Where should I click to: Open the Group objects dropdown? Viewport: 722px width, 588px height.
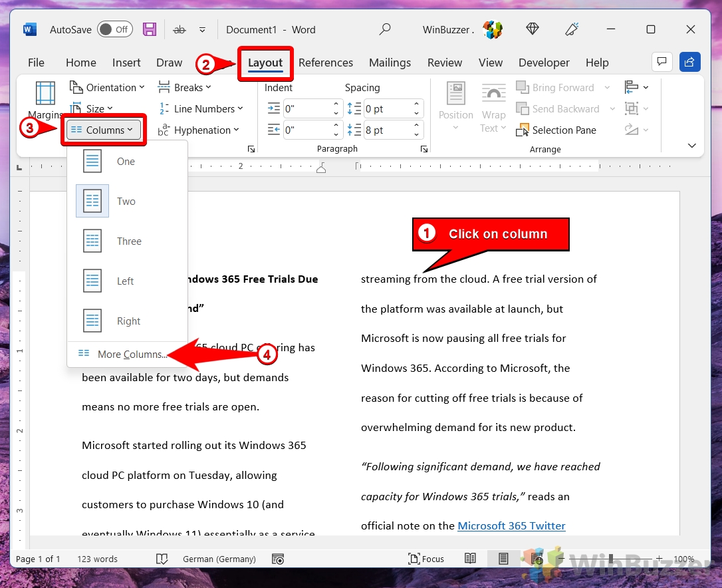coord(636,108)
